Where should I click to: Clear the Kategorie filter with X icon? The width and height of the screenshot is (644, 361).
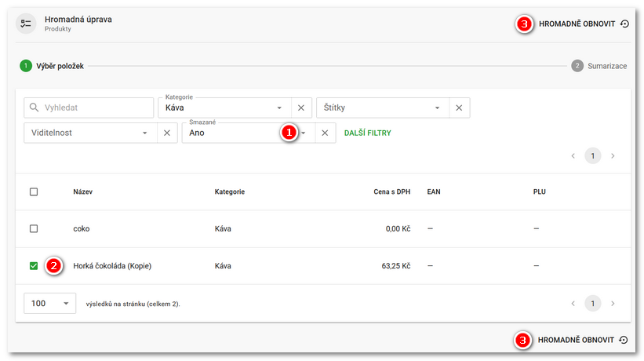point(301,108)
